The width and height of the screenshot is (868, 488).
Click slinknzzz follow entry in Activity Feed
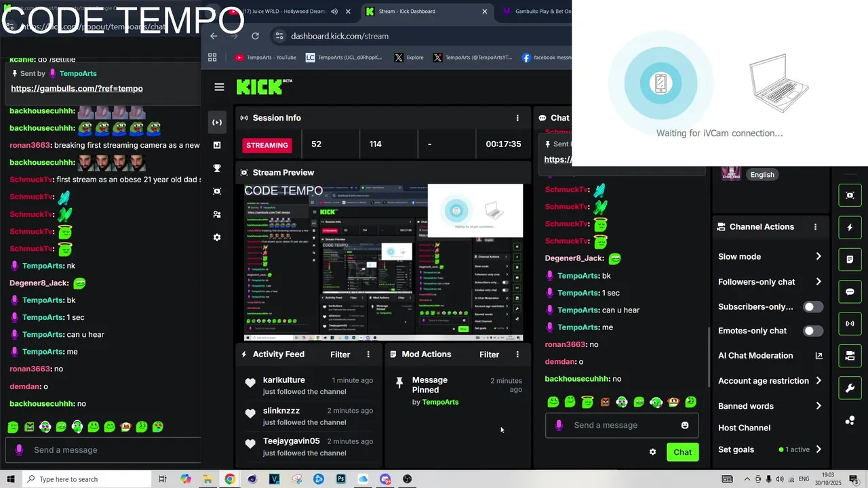tap(309, 416)
